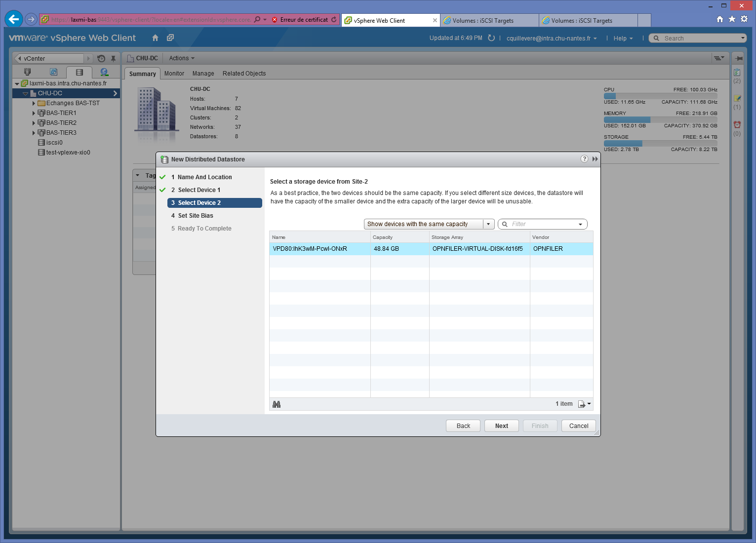Click the new window icon beside home
Viewport: 756px width, 543px height.
pos(170,38)
